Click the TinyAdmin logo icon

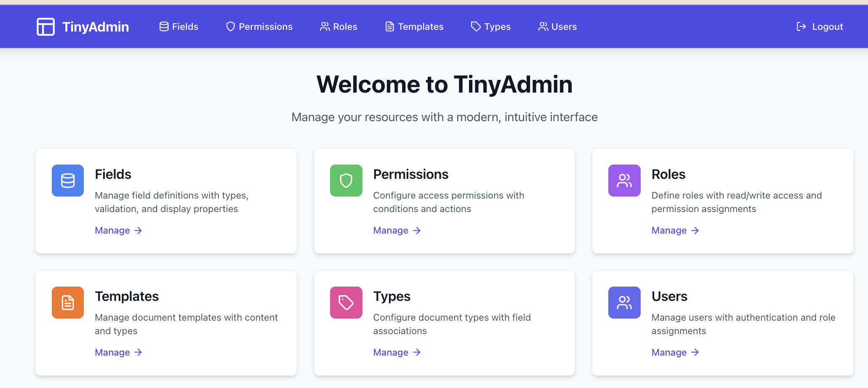coord(45,27)
